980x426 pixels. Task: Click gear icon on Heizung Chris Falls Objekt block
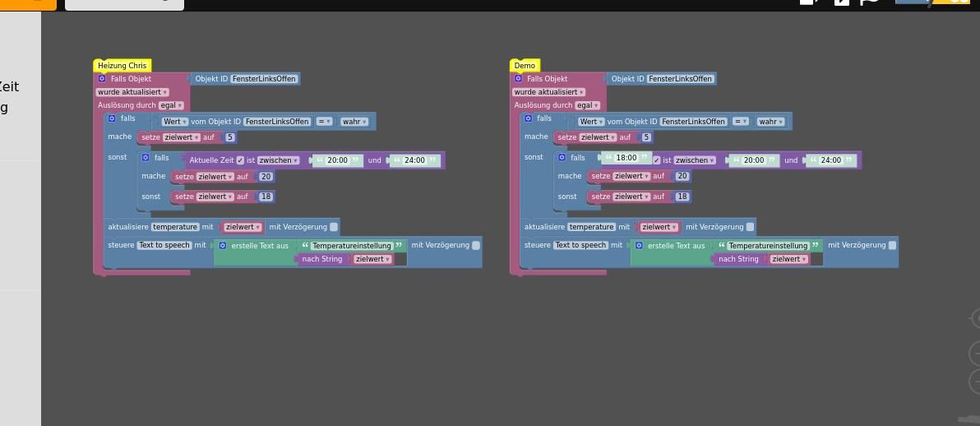(102, 79)
